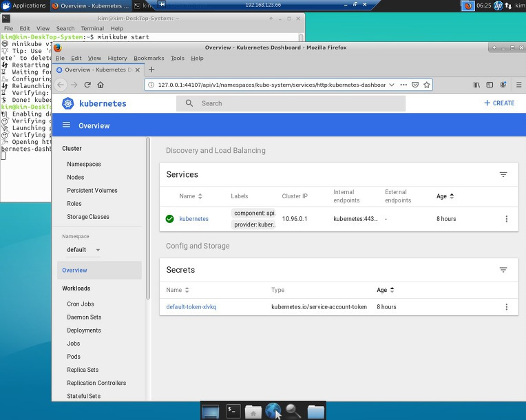Open page actions three-dot menu
526x420 pixels.
(403, 85)
